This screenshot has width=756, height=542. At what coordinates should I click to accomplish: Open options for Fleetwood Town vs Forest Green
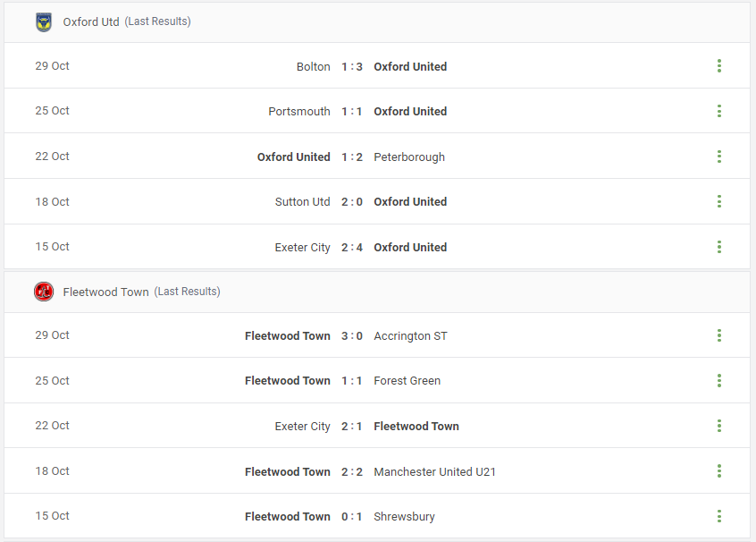pos(718,380)
